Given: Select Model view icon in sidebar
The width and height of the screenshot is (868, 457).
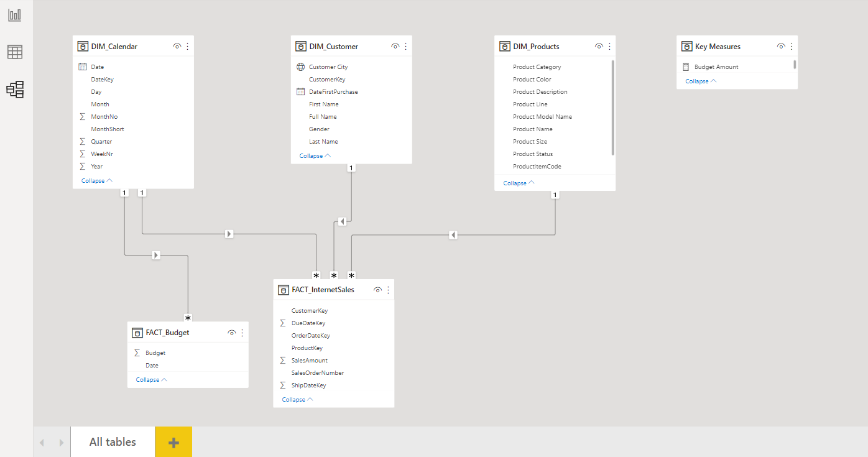Looking at the screenshot, I should tap(15, 90).
